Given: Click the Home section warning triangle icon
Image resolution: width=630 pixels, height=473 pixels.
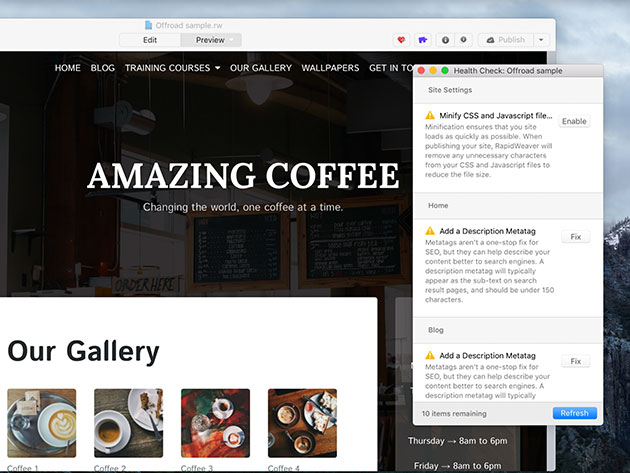Looking at the screenshot, I should [x=430, y=231].
